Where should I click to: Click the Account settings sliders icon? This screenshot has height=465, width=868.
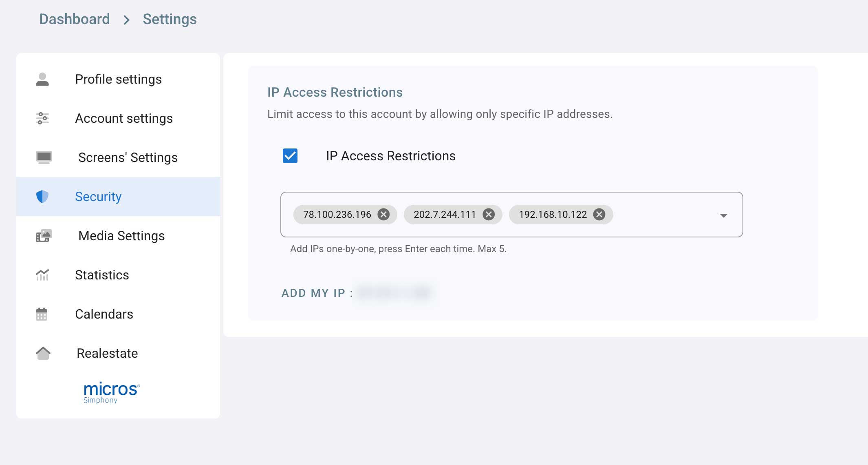(x=43, y=118)
